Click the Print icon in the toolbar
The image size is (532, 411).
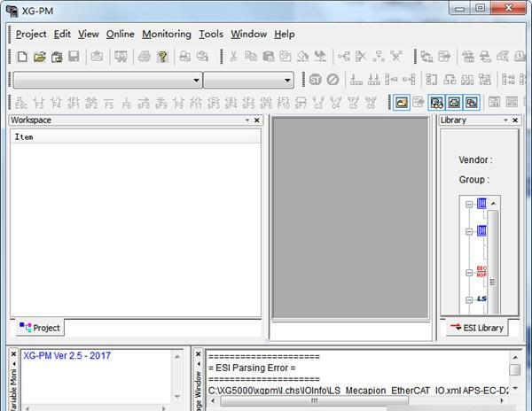[x=145, y=57]
